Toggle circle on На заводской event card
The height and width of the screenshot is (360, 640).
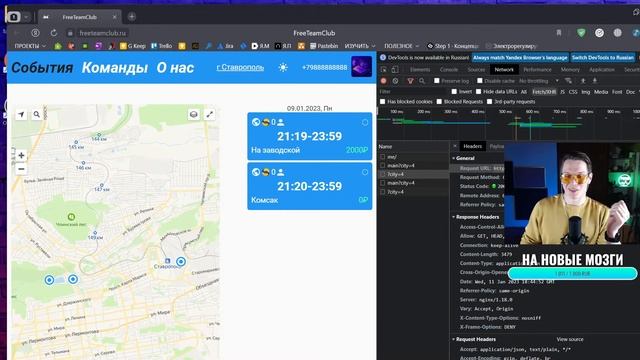coord(365,122)
